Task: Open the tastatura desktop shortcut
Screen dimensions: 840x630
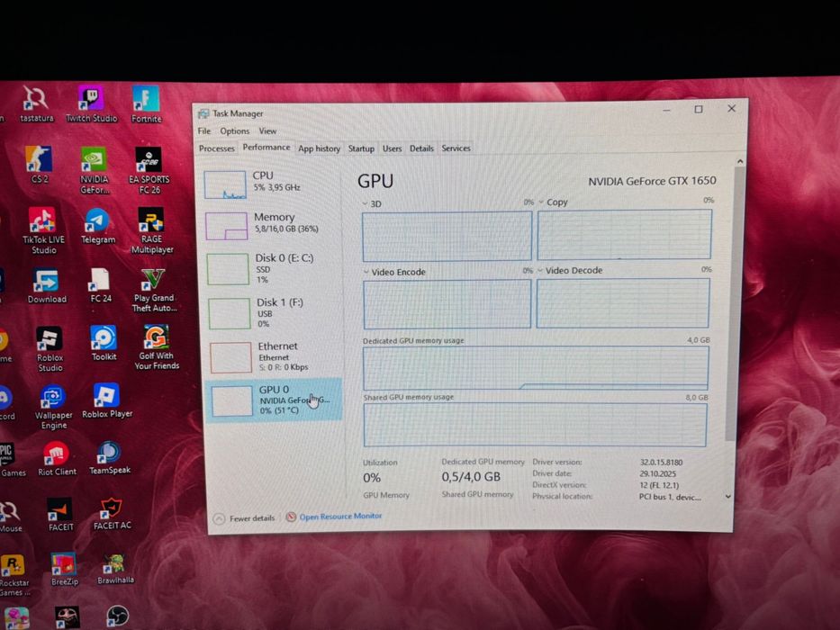Action: pos(36,103)
